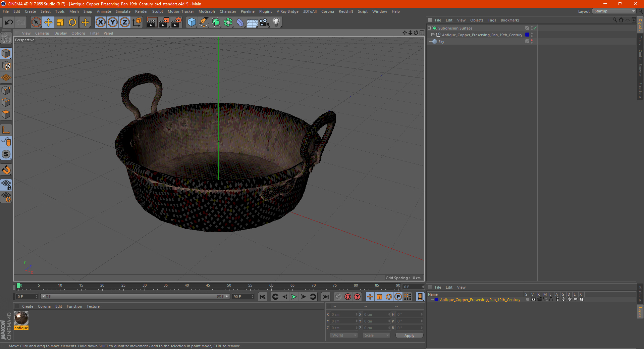This screenshot has width=644, height=349.
Task: Render active view clapboard icon
Action: click(152, 22)
